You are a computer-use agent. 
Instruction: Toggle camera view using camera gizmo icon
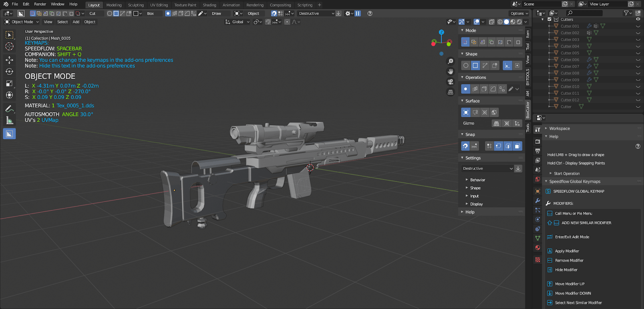coord(450,82)
